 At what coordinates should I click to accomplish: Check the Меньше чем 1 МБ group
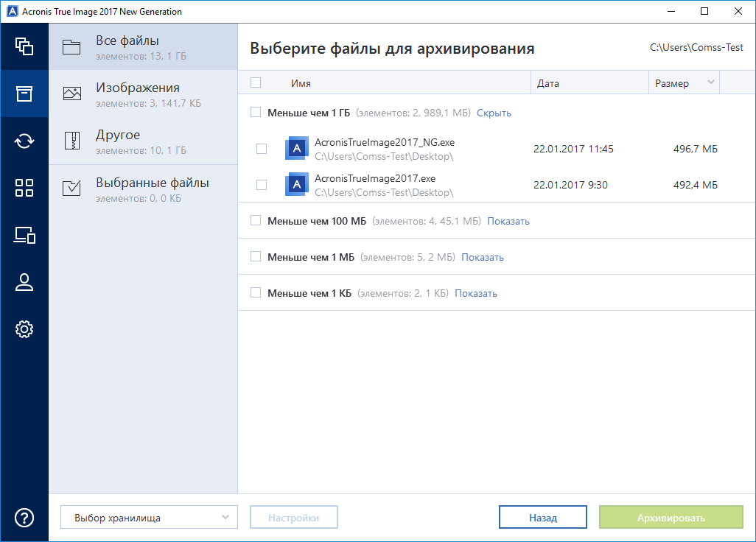tap(256, 256)
